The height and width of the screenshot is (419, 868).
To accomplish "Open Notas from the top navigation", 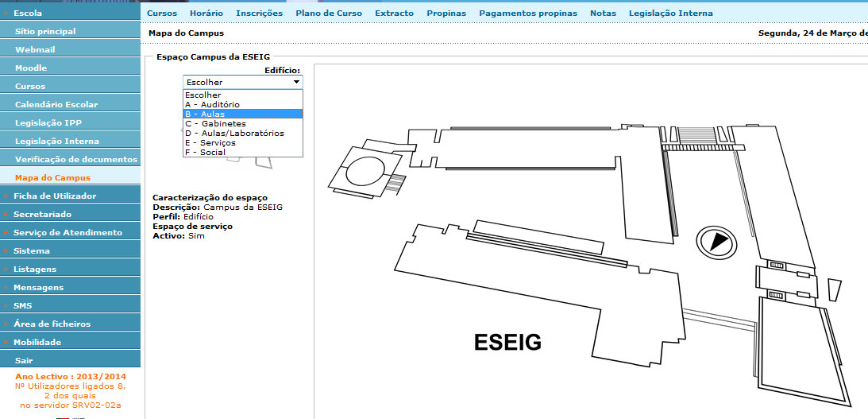I will 603,14.
